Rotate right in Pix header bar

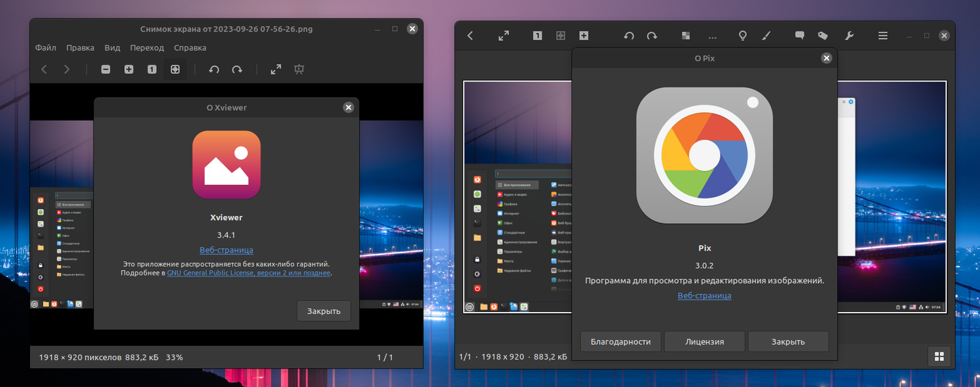click(652, 36)
